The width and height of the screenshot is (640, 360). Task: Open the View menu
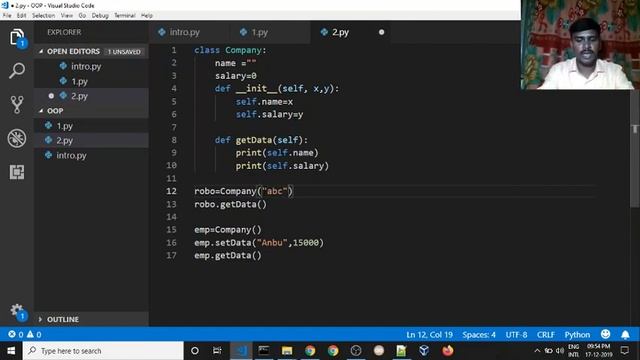tap(67, 16)
